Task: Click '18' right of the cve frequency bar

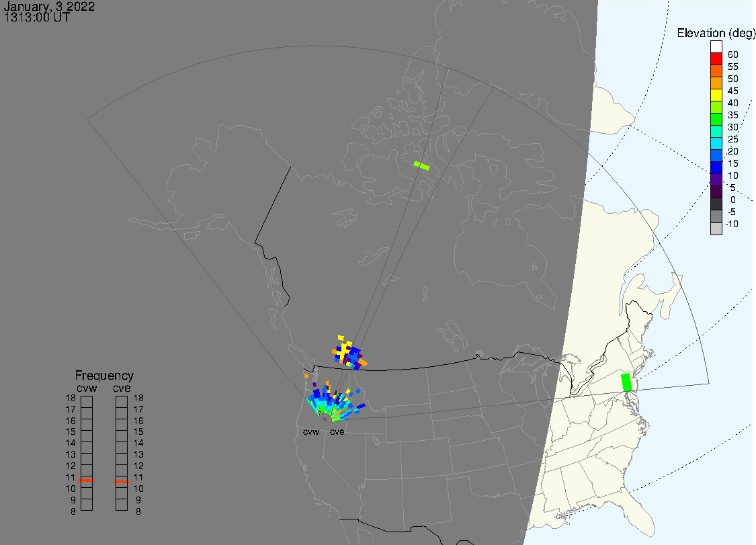Action: click(x=138, y=398)
